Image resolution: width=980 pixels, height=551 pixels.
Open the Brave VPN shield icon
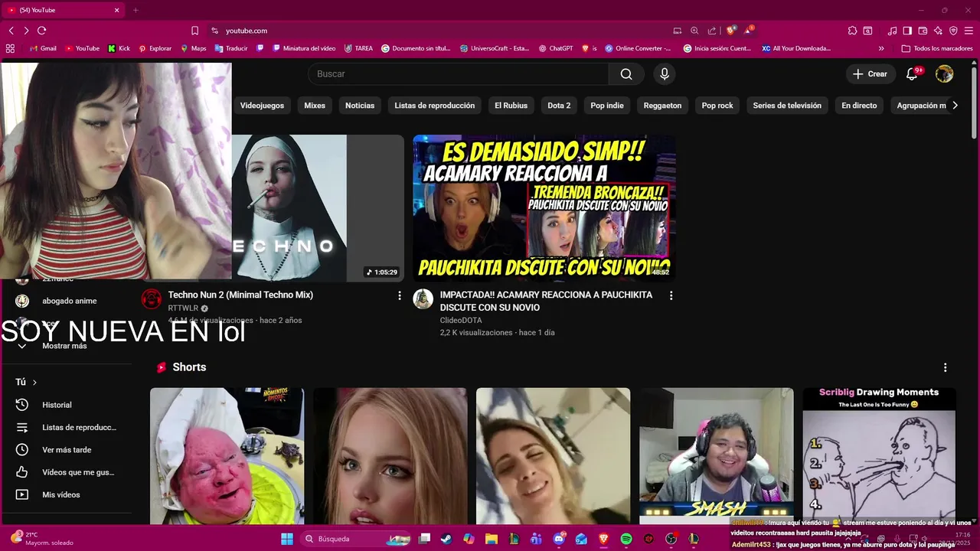(x=953, y=31)
